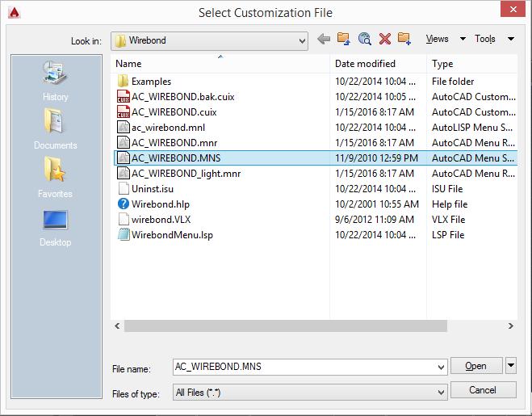Select file name AC_WIREBOND.MNS in list
Image resolution: width=532 pixels, height=416 pixels.
pos(176,158)
